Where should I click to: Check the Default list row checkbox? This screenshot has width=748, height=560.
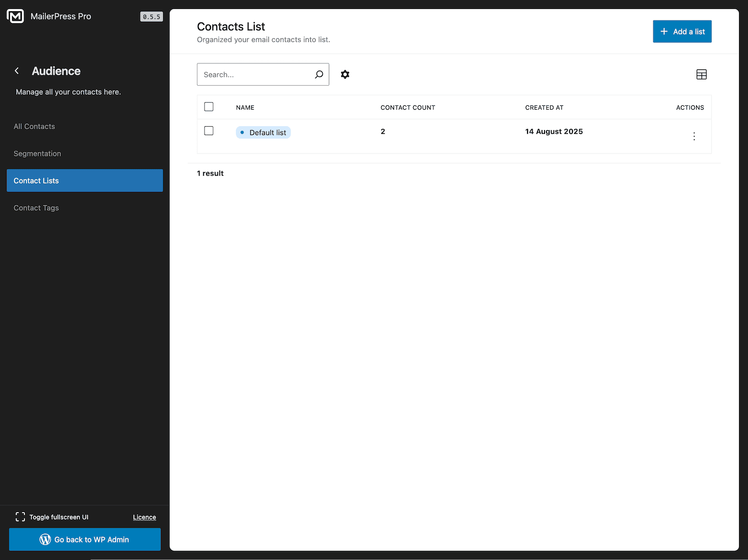click(x=209, y=131)
